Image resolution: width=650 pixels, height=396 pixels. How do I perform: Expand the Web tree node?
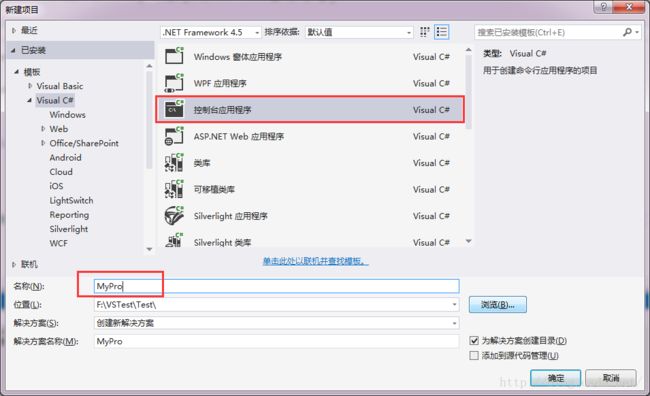click(x=43, y=129)
